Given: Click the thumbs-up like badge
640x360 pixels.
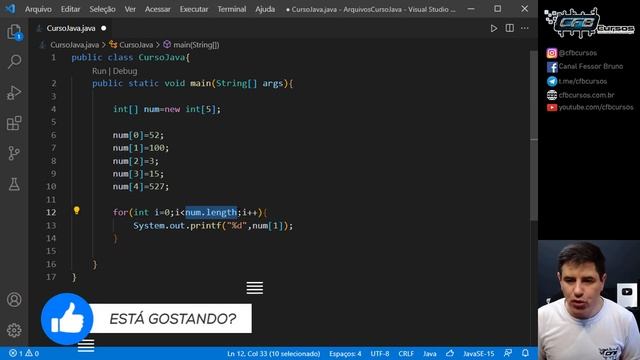Looking at the screenshot, I should pyautogui.click(x=67, y=319).
